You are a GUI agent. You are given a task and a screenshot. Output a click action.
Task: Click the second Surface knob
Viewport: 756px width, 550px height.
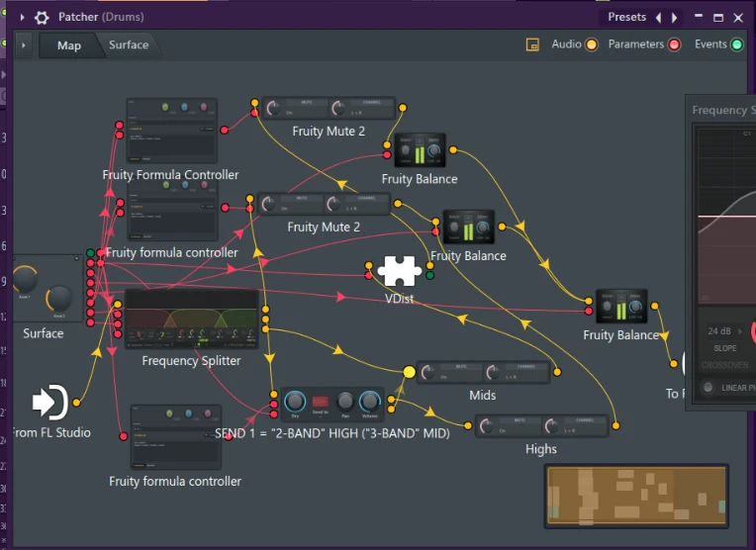[x=58, y=299]
